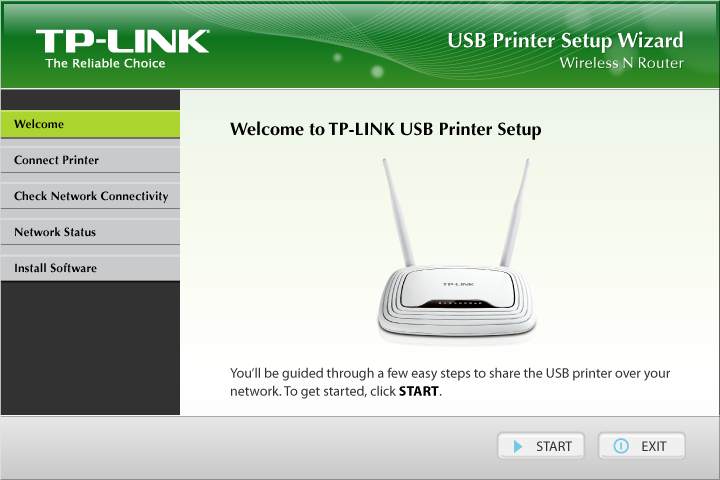Go to Check Network Connectivity step
Viewport: 720px width, 480px height.
pos(90,196)
